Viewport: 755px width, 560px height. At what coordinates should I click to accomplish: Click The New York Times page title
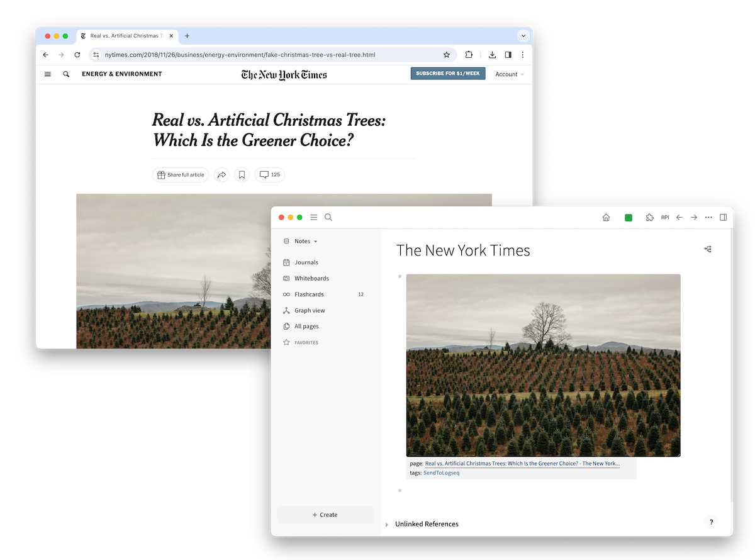tap(463, 250)
